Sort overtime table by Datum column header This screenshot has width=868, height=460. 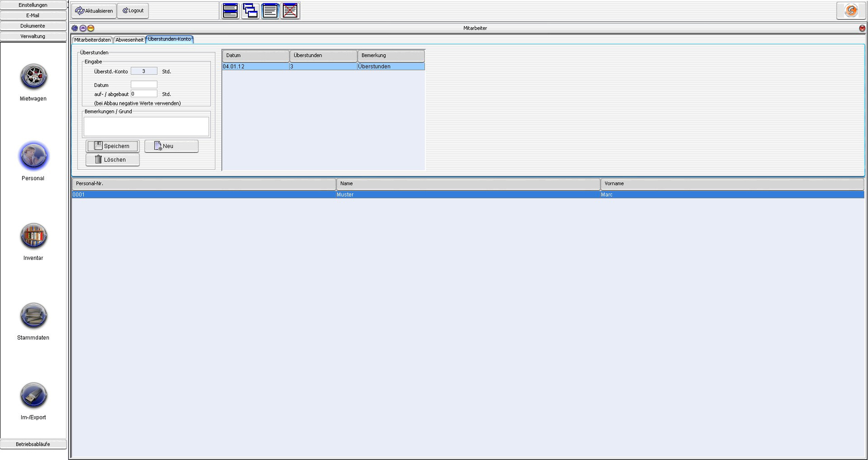pyautogui.click(x=256, y=55)
